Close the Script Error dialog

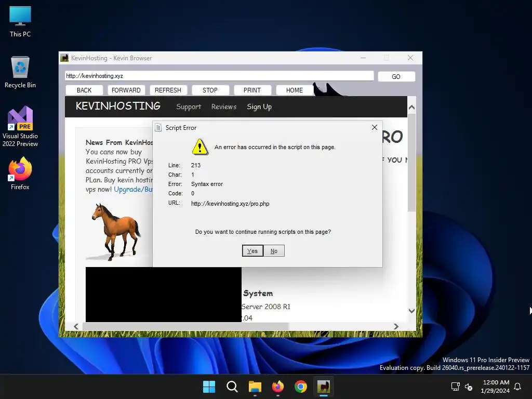point(375,127)
